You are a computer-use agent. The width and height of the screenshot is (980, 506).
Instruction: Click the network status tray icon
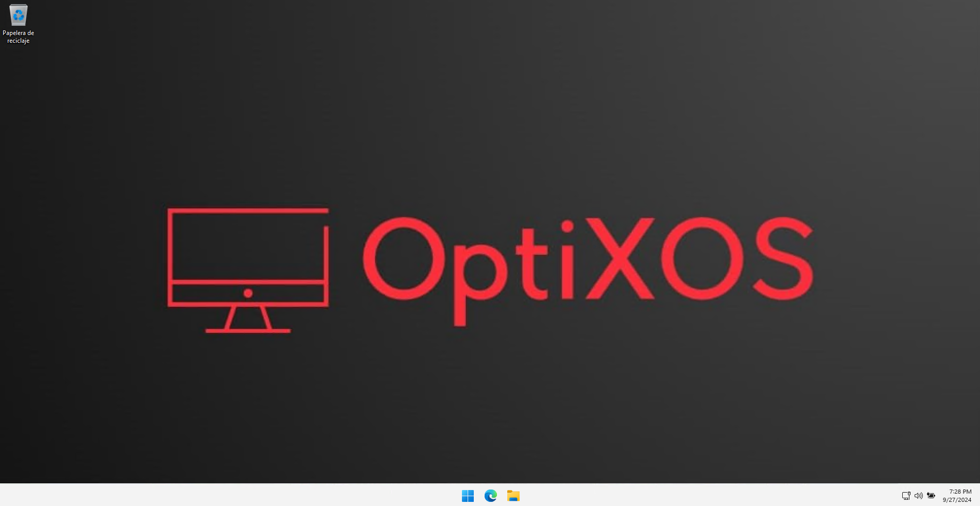point(906,496)
